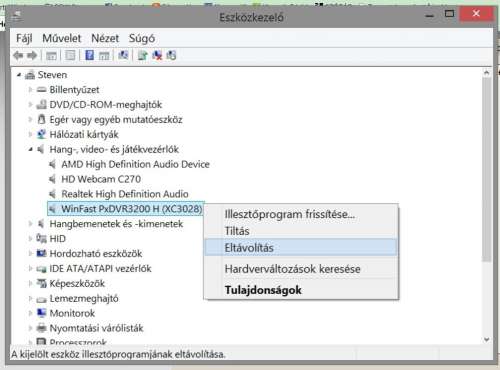The image size is (500, 370).
Task: Click the update driver software toolbar icon
Action: pos(143,55)
